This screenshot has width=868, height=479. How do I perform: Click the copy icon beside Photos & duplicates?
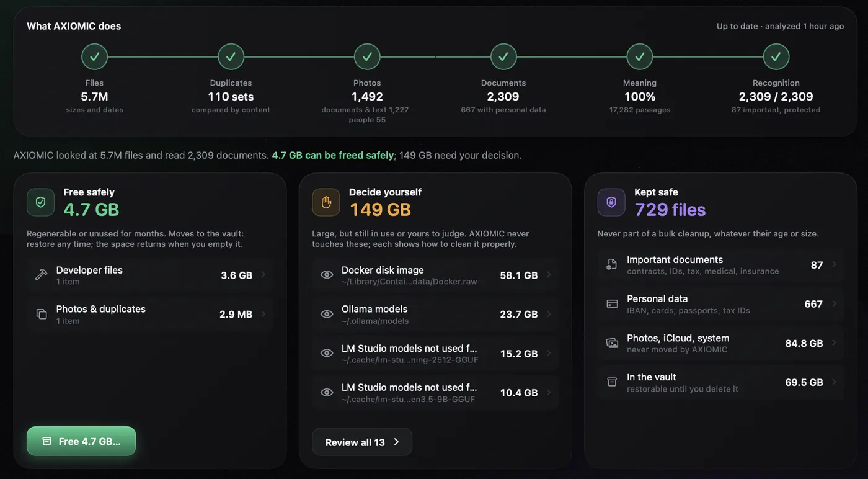pos(42,314)
